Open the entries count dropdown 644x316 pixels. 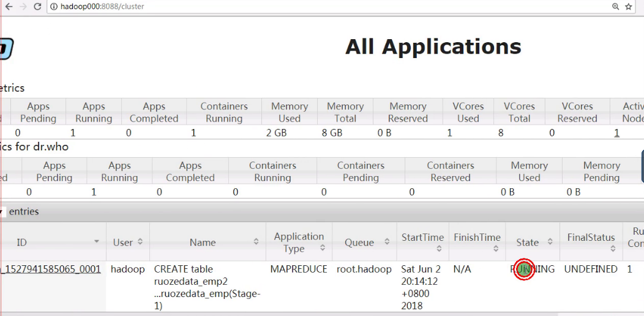tap(2, 212)
